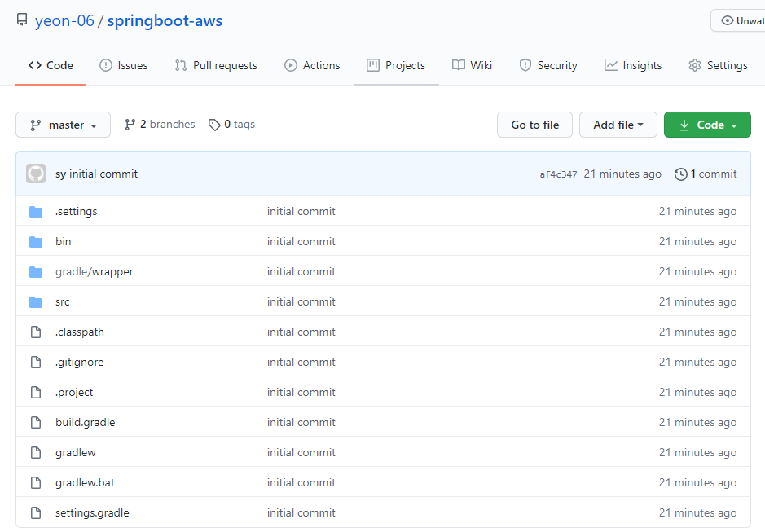Image resolution: width=765 pixels, height=532 pixels.
Task: Open initial commit message in .settings row
Action: [x=301, y=211]
